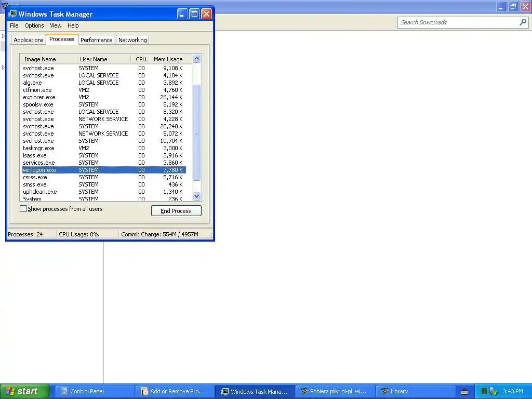Select the smss.exe process row

pyautogui.click(x=104, y=184)
